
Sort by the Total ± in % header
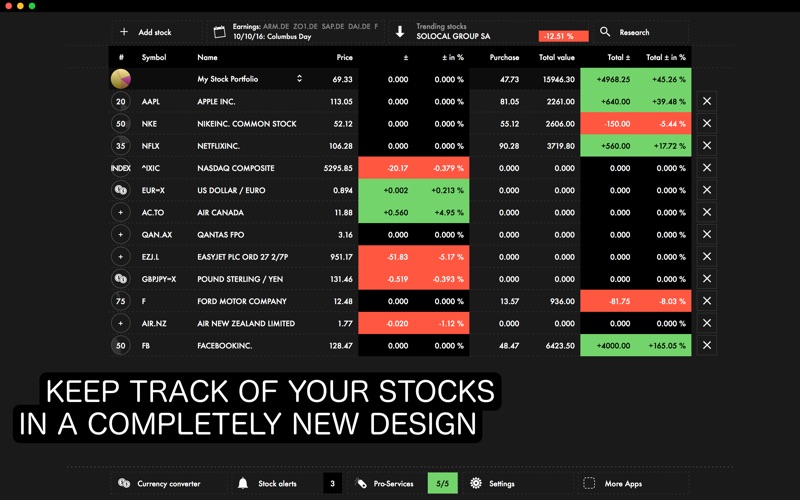(x=666, y=57)
